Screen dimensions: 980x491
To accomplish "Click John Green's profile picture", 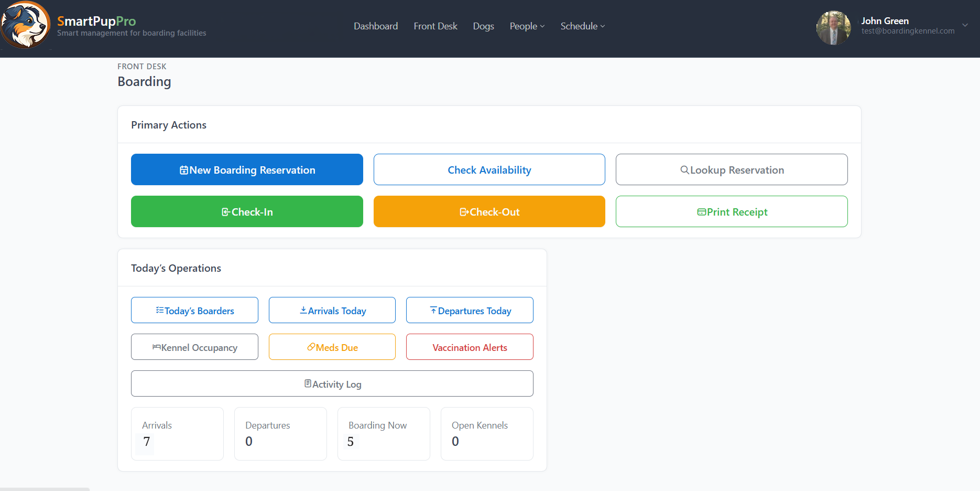I will pyautogui.click(x=833, y=27).
